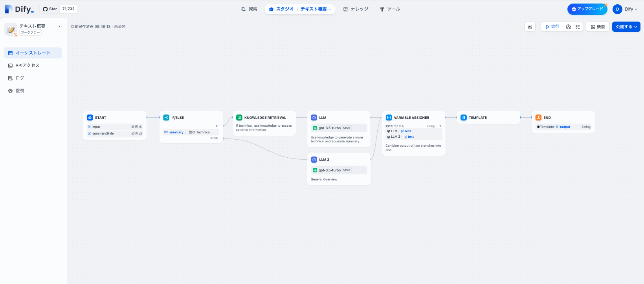644x284 pixels.
Task: Click the 実行 run button
Action: [552, 27]
